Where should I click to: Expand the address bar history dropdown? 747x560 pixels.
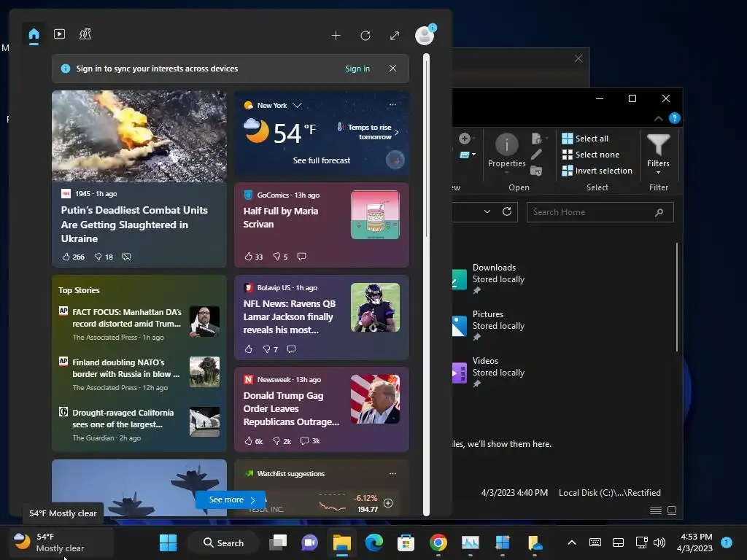click(487, 211)
